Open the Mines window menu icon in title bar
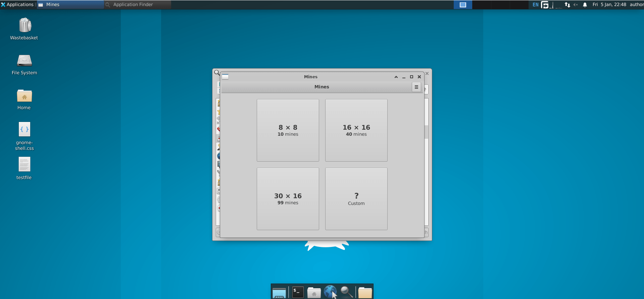 pos(225,77)
